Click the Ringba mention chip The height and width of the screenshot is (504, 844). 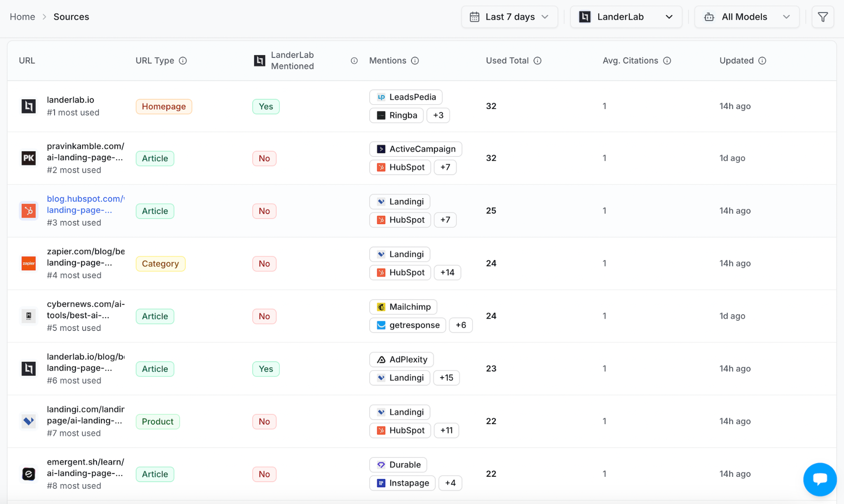tap(396, 115)
